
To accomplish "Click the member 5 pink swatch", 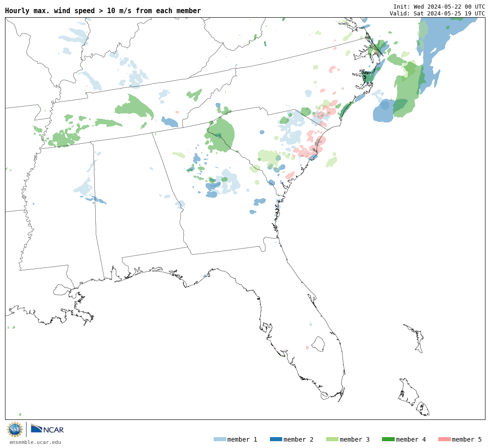I will [x=445, y=439].
